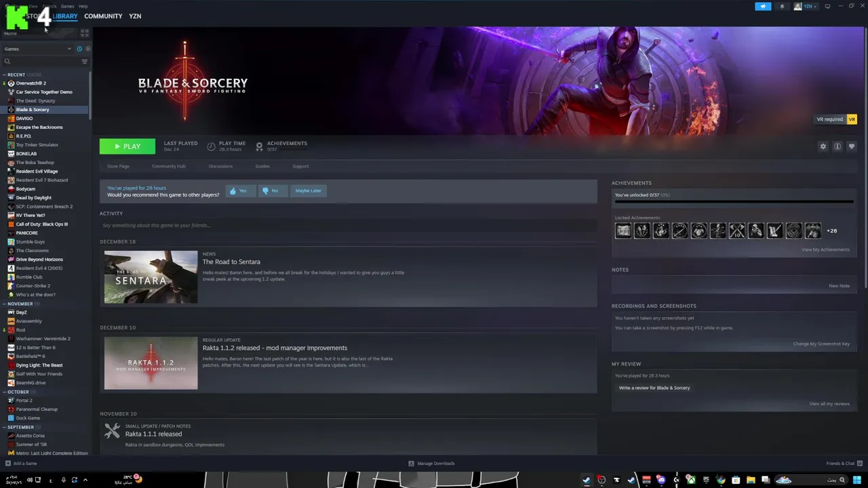868x488 pixels.
Task: Open game info icon
Action: click(837, 146)
